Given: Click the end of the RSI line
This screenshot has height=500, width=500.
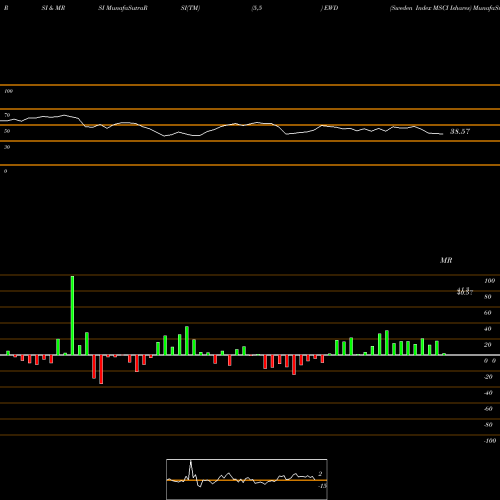Looking at the screenshot, I should [x=442, y=134].
